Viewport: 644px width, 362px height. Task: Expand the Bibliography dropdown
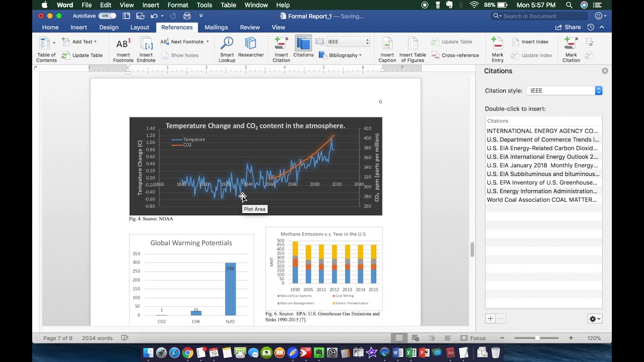340,55
